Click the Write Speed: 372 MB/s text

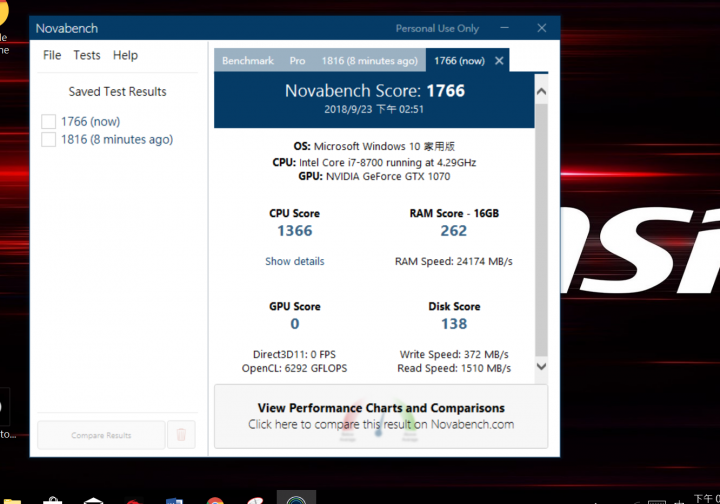coord(454,354)
